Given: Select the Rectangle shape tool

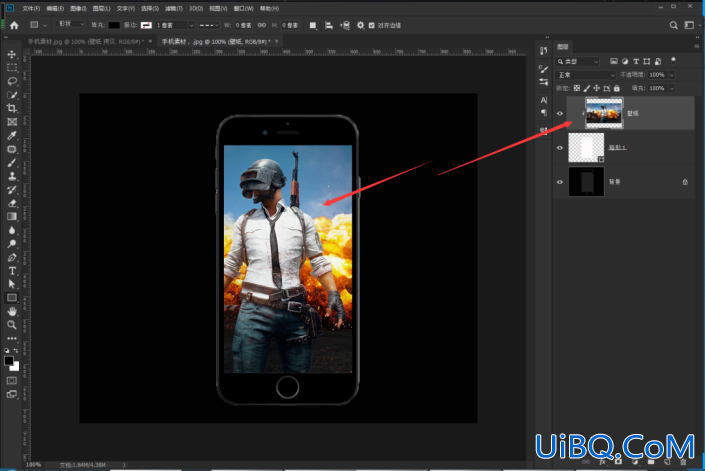Looking at the screenshot, I should pyautogui.click(x=12, y=298).
